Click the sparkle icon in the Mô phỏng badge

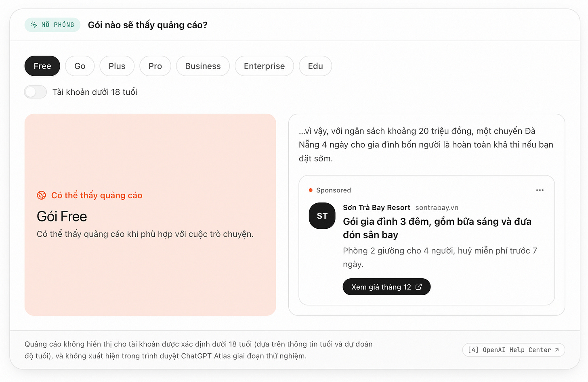[x=34, y=25]
